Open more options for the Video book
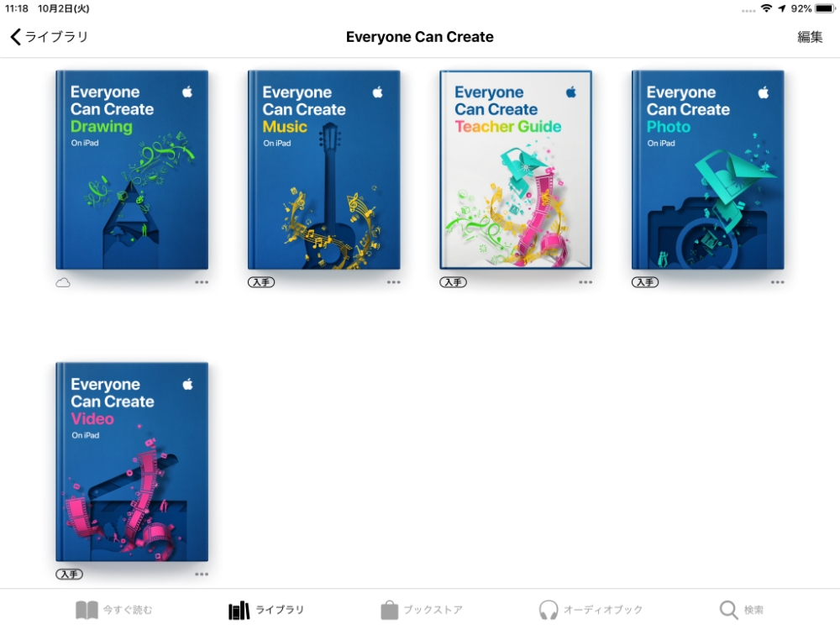 pos(202,574)
